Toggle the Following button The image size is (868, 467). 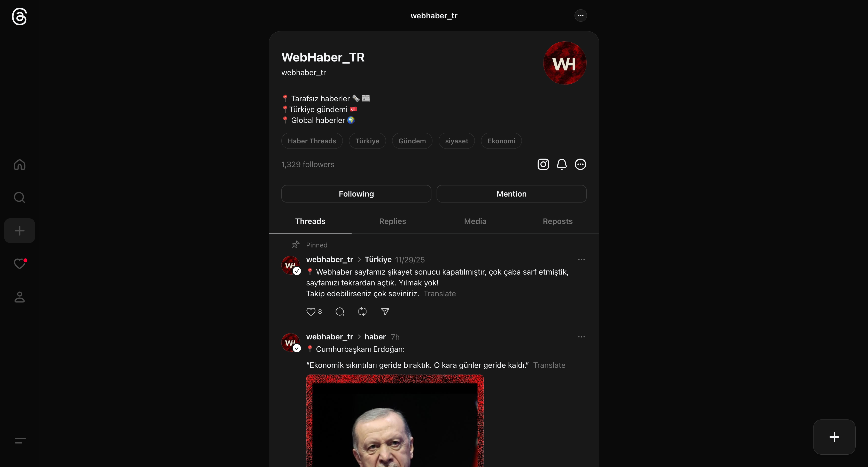tap(356, 194)
